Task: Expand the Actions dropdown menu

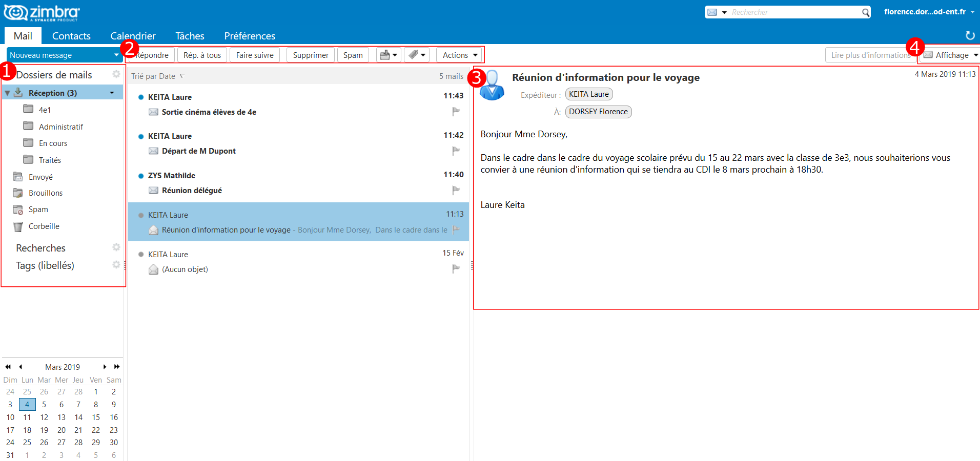Action: 460,55
